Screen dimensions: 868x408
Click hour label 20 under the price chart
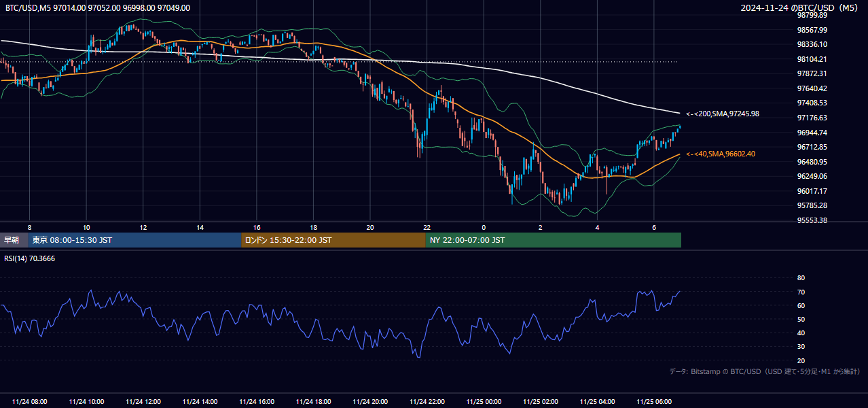point(370,227)
